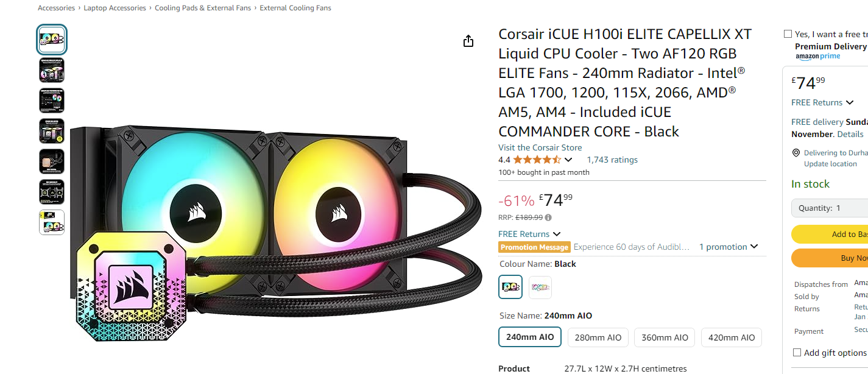
Task: Click the share icon above product image
Action: 468,41
